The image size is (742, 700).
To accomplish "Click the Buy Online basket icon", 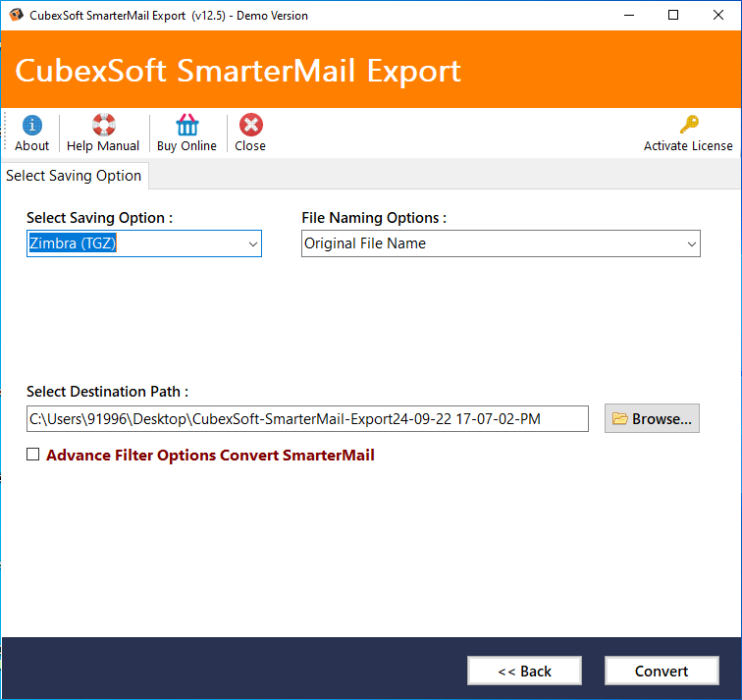I will click(186, 125).
